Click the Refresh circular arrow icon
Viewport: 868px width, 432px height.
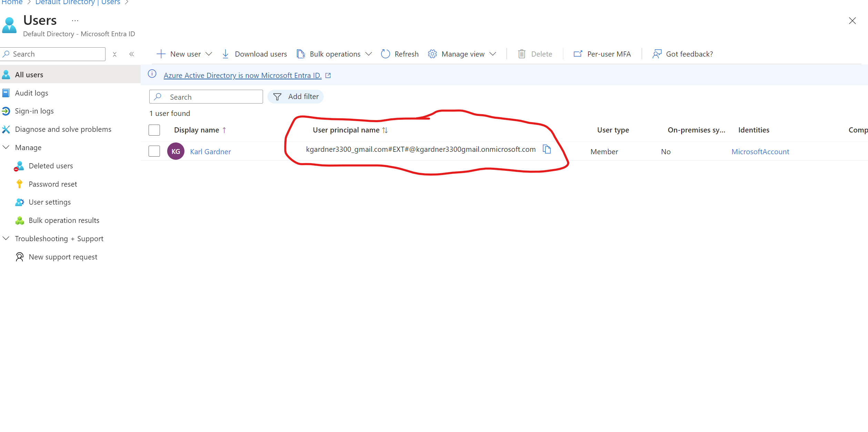point(385,54)
